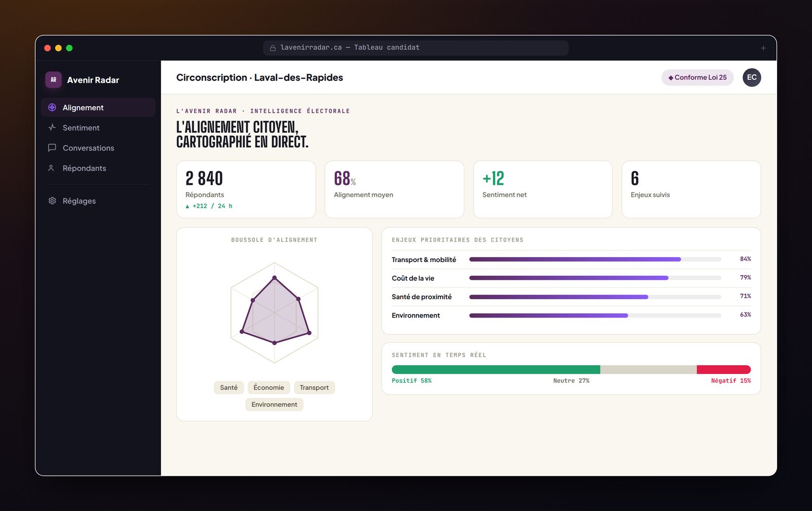This screenshot has height=511, width=812.
Task: Click the Alignement compass icon in sidebar
Action: tap(52, 107)
